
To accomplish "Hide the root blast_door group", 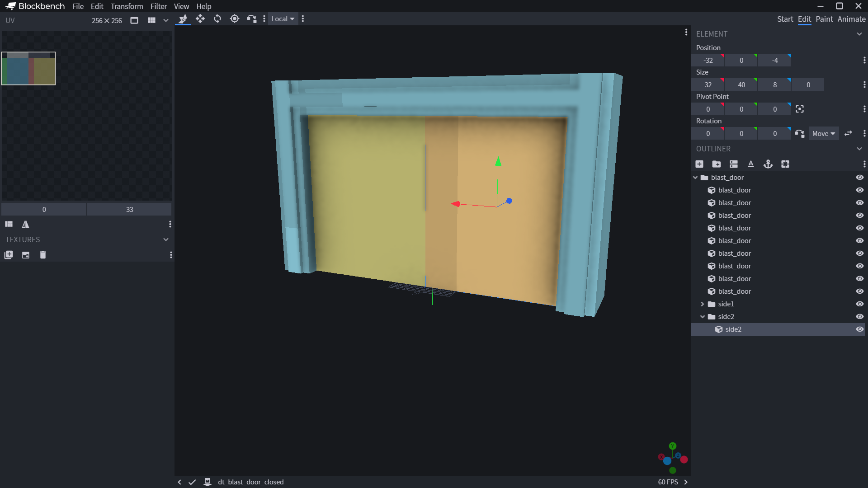I will click(x=859, y=178).
